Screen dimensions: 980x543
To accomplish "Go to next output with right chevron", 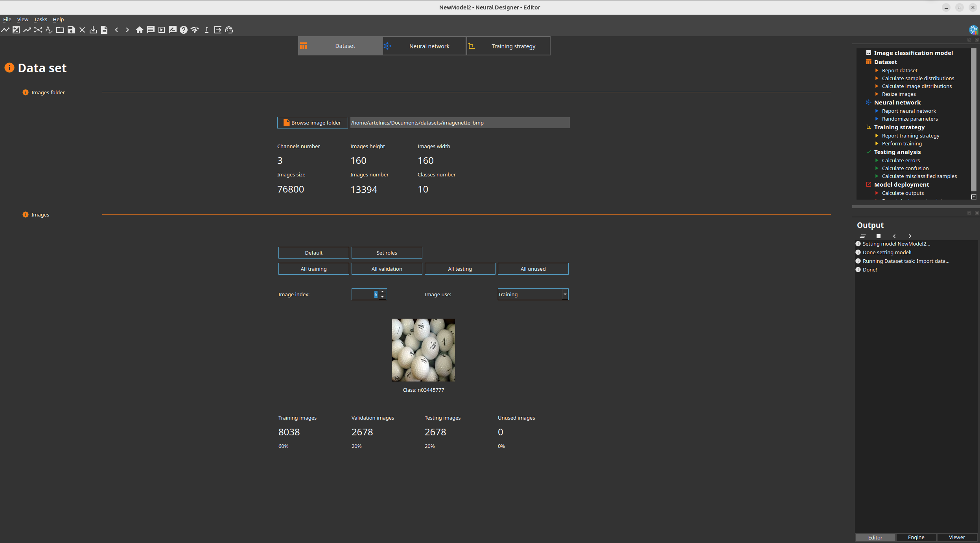I will coord(910,236).
